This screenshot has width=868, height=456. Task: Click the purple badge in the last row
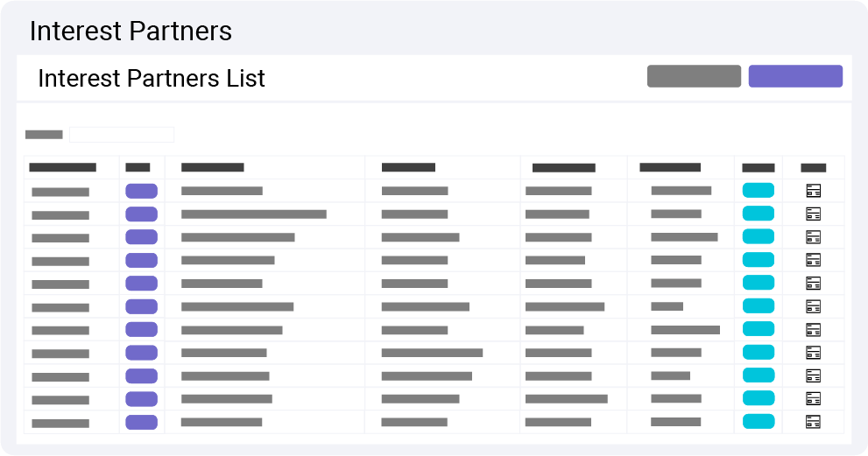pos(142,422)
